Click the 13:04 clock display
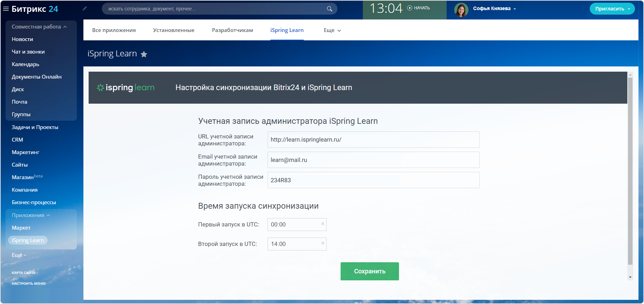This screenshot has height=304, width=644. [x=386, y=8]
